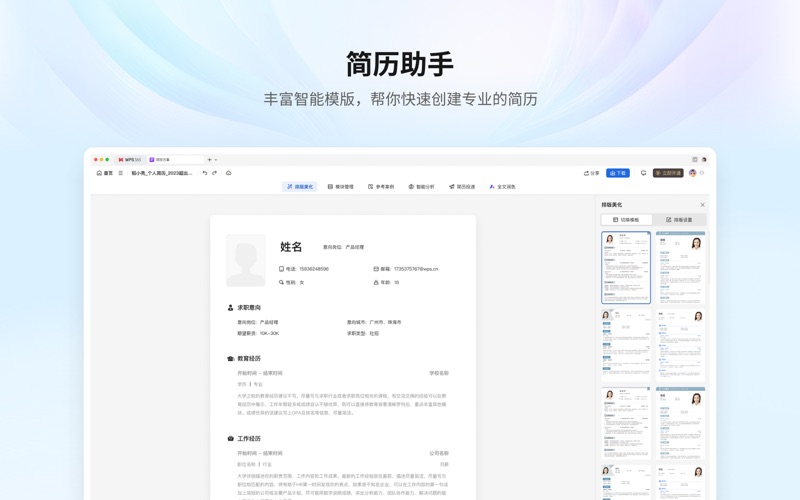Close the 排版美化 side panel

pyautogui.click(x=702, y=205)
